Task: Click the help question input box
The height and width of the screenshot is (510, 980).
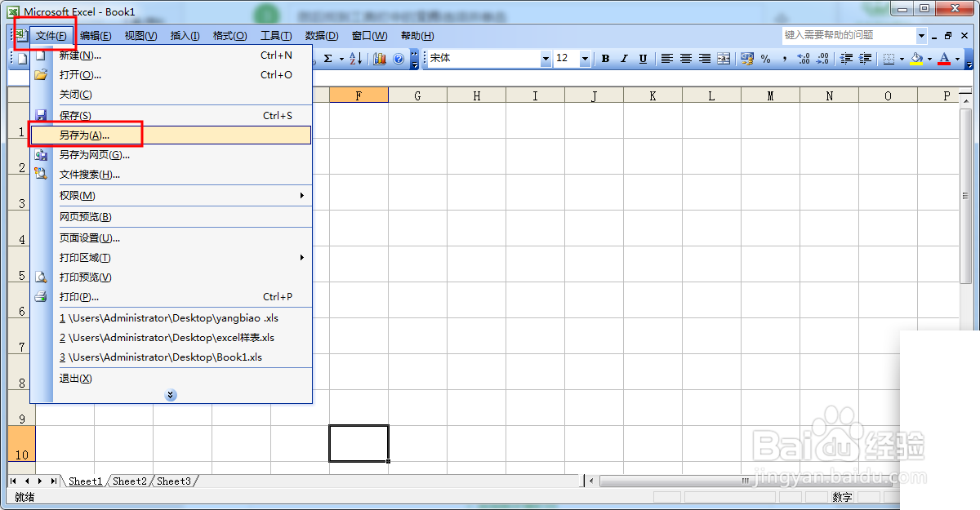Action: (x=849, y=35)
